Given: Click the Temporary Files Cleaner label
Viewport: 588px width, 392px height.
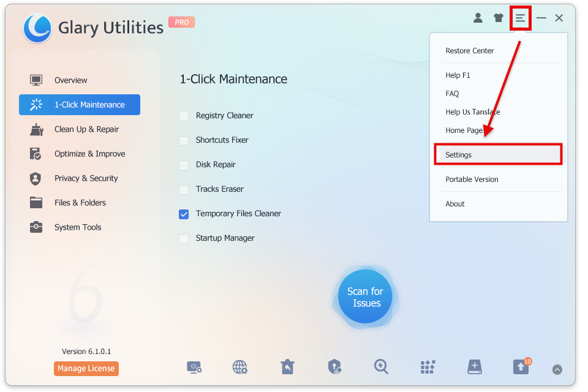Looking at the screenshot, I should (x=238, y=213).
